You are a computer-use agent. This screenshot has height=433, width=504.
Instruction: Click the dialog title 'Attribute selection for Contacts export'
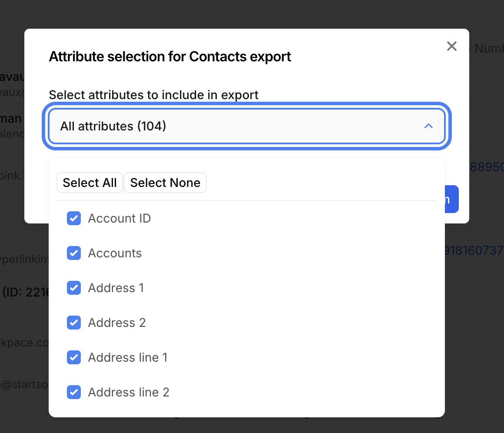[x=170, y=57]
